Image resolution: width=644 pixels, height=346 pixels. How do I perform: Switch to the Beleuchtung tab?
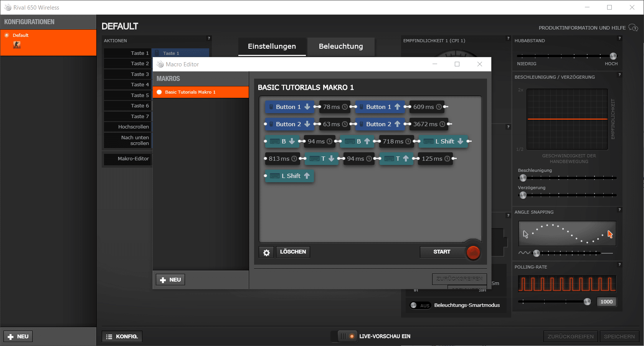pyautogui.click(x=340, y=46)
